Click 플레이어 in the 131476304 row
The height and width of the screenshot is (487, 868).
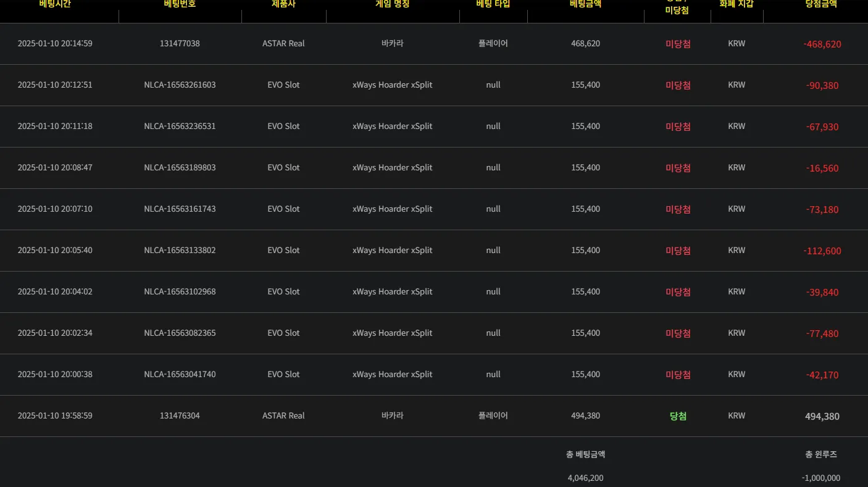493,416
